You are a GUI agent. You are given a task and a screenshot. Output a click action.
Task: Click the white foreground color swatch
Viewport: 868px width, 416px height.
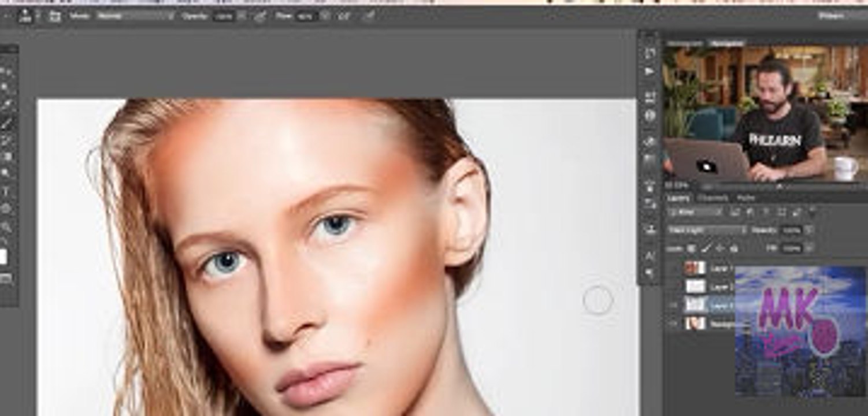click(x=3, y=257)
